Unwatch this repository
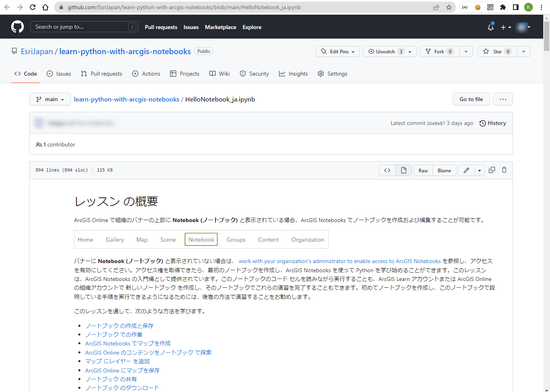The height and width of the screenshot is (392, 550). (x=385, y=51)
